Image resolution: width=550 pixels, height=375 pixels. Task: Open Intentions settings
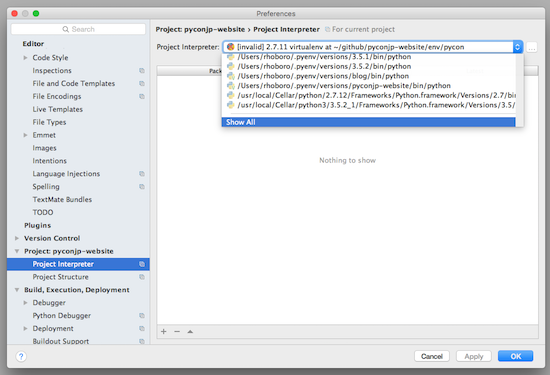(x=49, y=161)
